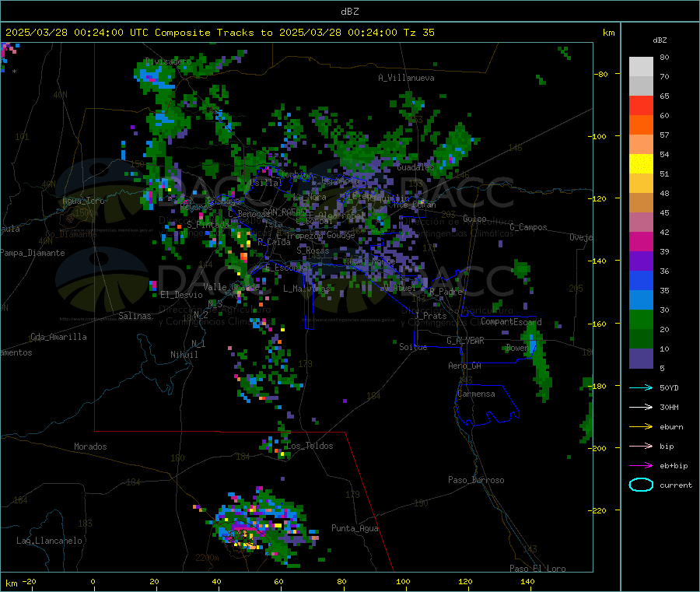
Task: Click the 'dBZ' title at top center
Action: point(349,12)
